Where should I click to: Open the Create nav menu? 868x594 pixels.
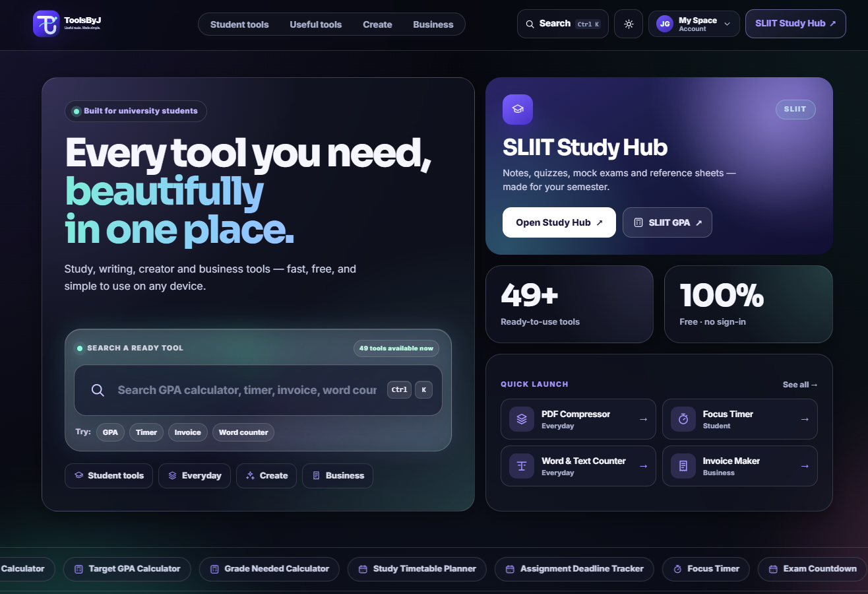(377, 24)
